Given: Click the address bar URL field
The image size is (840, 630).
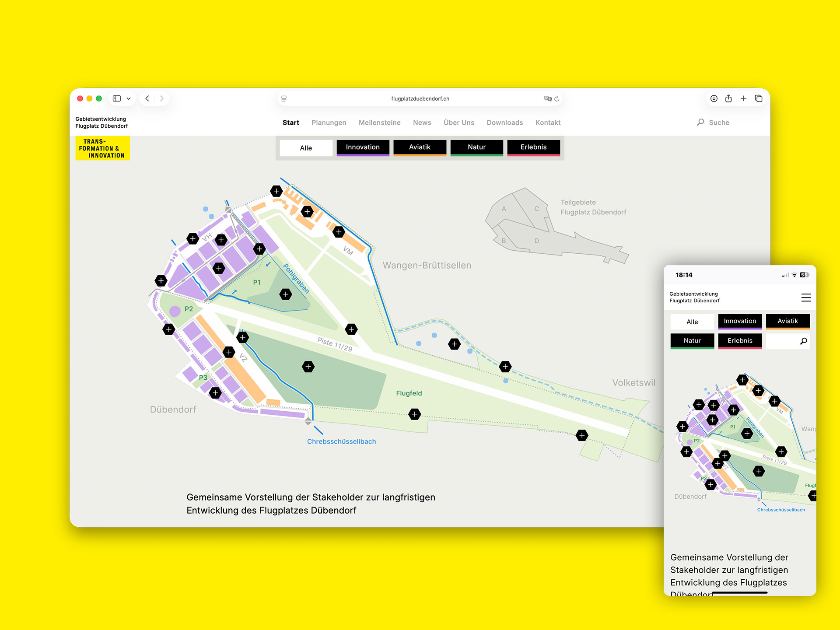Looking at the screenshot, I should click(x=420, y=98).
